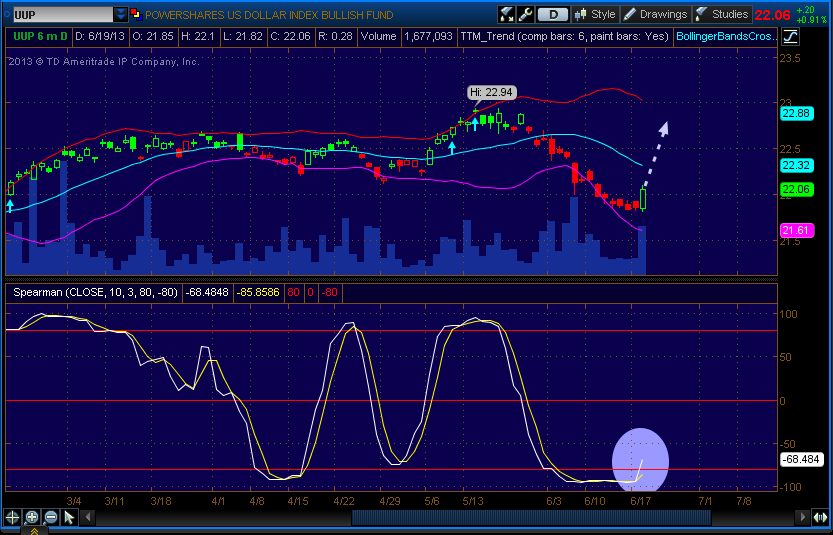Click the 22.88 cyan price bubble
The width and height of the screenshot is (833, 535).
[796, 113]
